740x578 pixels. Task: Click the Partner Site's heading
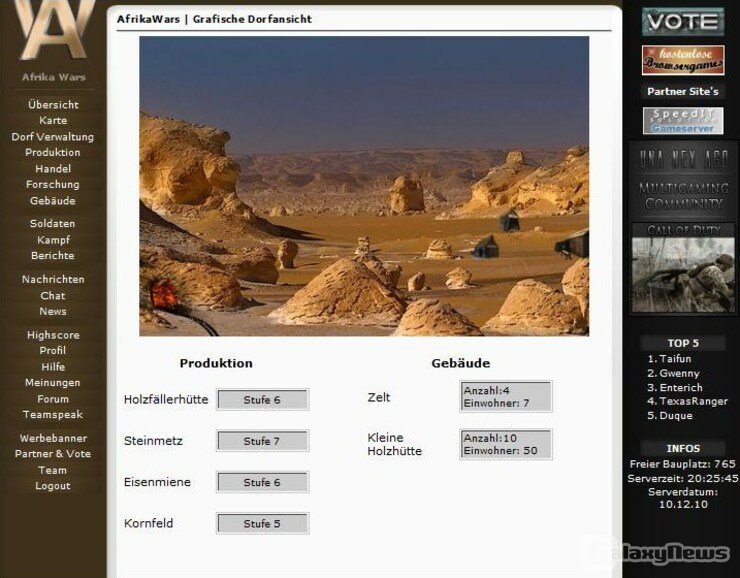pos(683,92)
